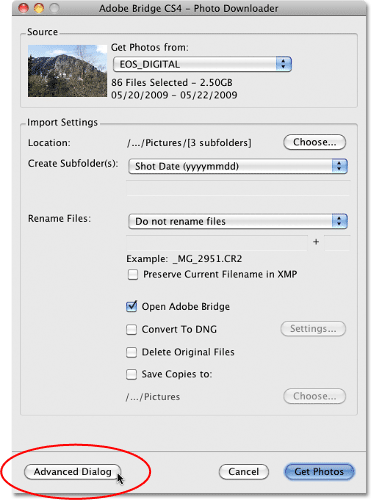
Task: Open the Rename Files dropdown
Action: (238, 221)
